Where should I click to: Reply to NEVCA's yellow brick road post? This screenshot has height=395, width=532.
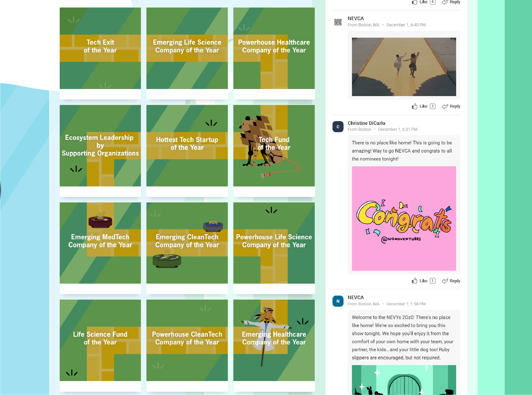pos(451,106)
